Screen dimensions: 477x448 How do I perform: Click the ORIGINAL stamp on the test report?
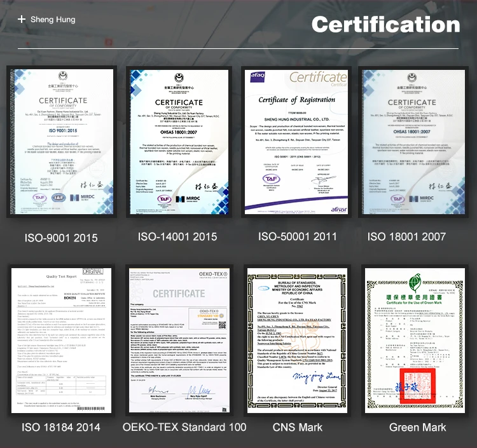(x=93, y=271)
